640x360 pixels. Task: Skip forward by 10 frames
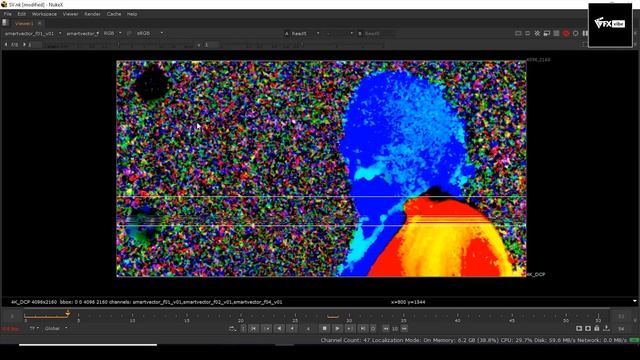[x=404, y=329]
